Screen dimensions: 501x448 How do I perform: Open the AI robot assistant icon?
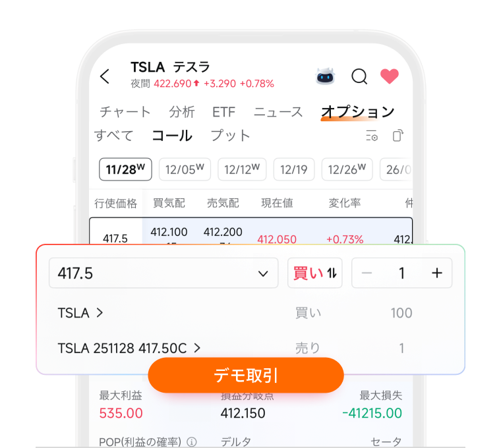[x=325, y=76]
